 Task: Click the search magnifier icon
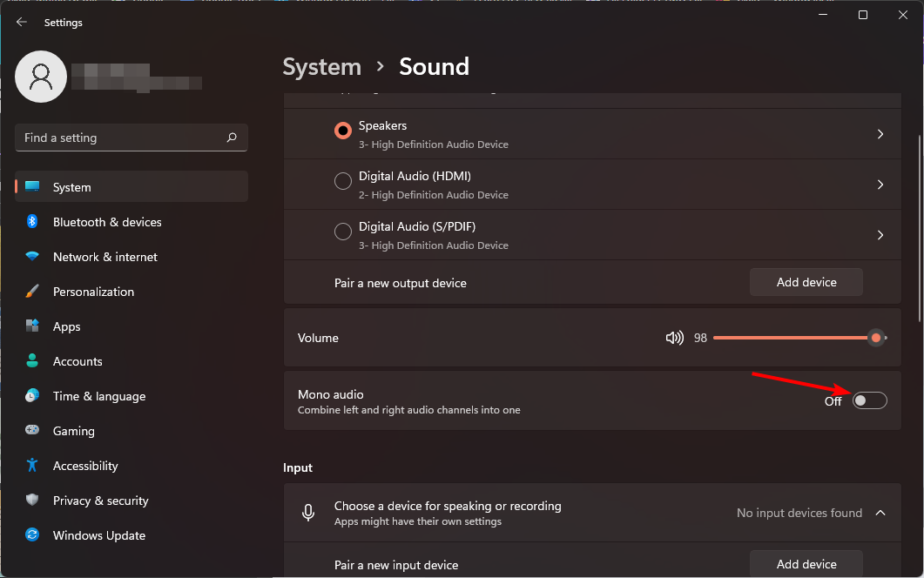232,138
